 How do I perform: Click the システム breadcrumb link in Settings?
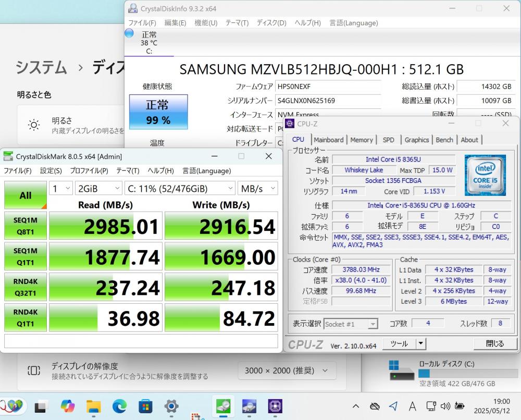(42, 67)
